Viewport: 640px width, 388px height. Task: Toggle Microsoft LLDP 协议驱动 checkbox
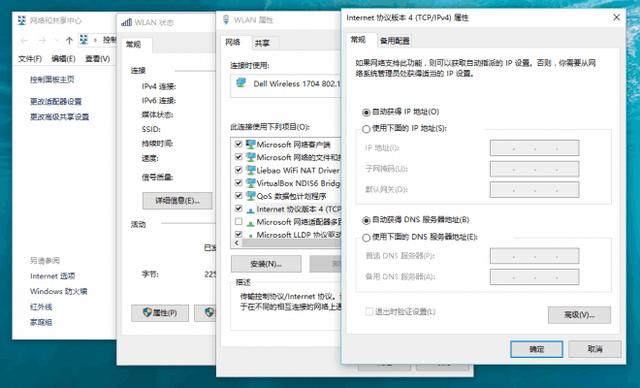pyautogui.click(x=239, y=235)
